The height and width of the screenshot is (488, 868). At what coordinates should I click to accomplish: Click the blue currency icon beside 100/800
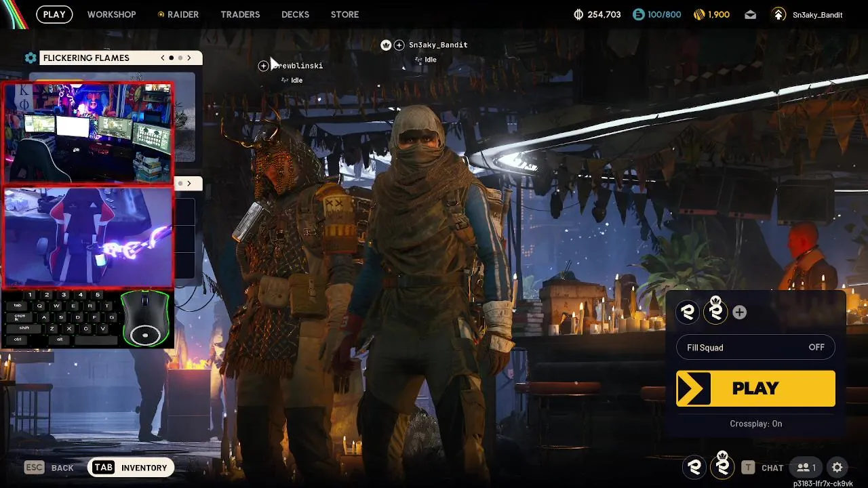pos(637,14)
